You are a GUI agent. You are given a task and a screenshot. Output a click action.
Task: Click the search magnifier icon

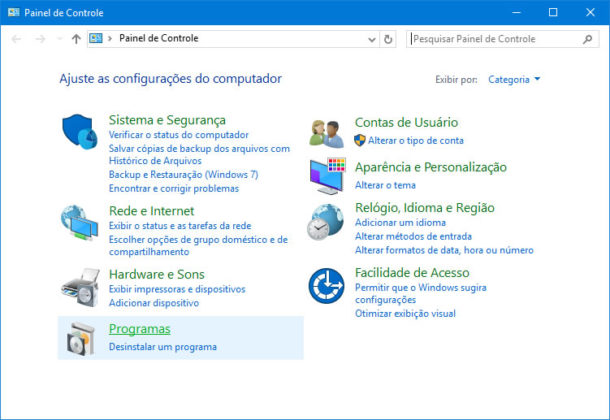point(588,39)
